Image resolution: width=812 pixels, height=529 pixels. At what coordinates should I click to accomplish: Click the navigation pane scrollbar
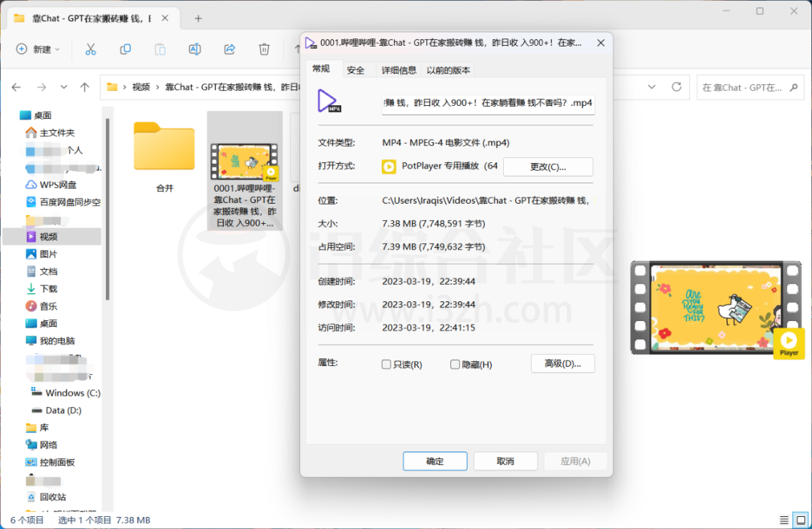click(x=108, y=210)
